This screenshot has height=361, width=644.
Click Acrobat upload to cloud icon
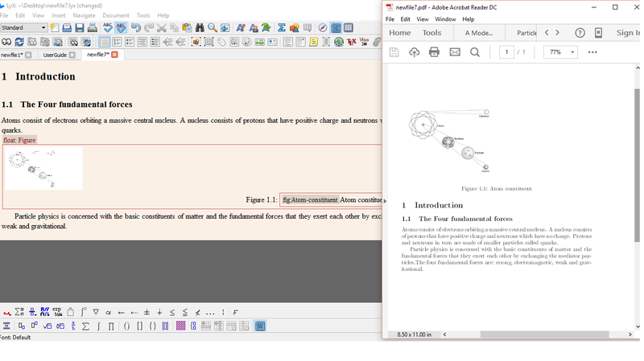coord(414,52)
